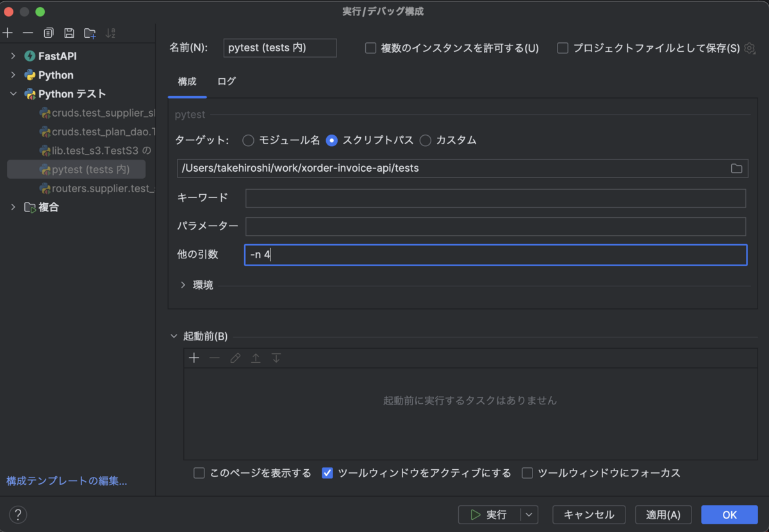Viewport: 769px width, 532px height.
Task: Move before-launch task up
Action: (256, 358)
